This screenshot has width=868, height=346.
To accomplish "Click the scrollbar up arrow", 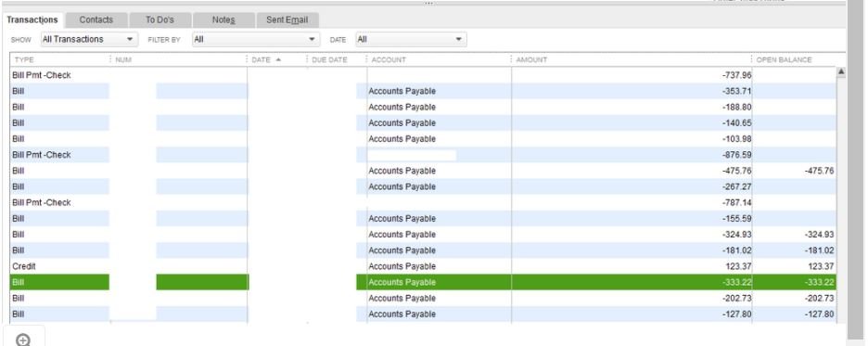I will coord(841,72).
